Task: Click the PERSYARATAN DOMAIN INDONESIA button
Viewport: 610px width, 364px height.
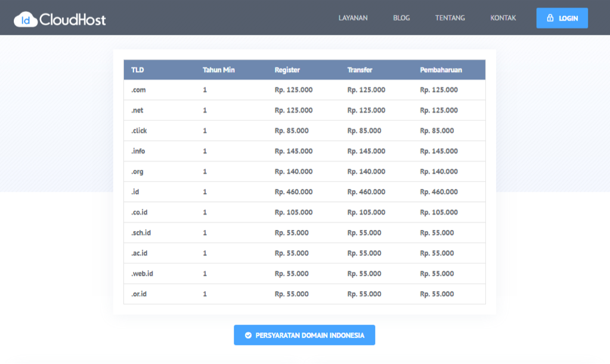Action: (x=305, y=335)
